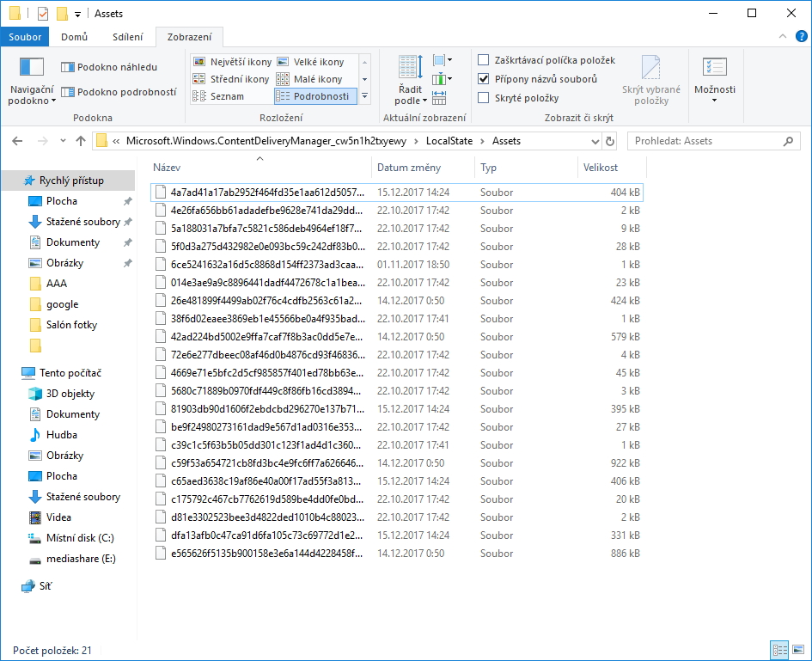The image size is (812, 661).
Task: Select file e565626f5135b900158e3e6a144d4228458f...
Action: coord(397,554)
